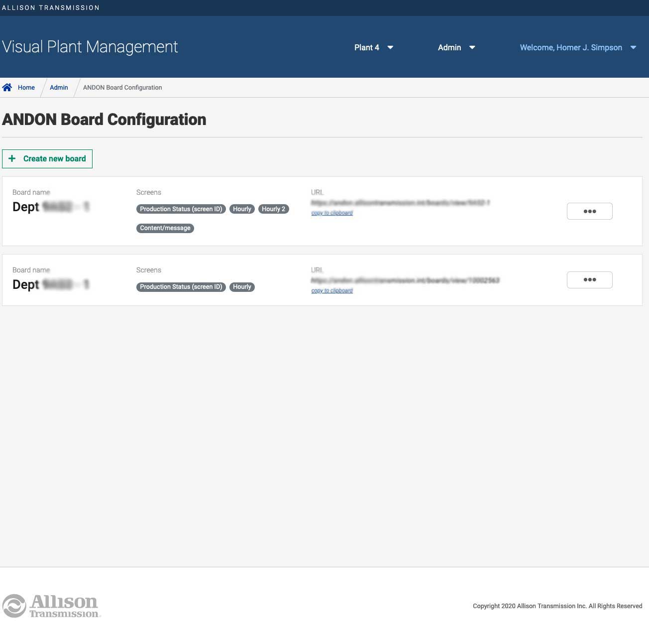
Task: Expand the Welcome, Homer J. Simpson menu
Action: [x=578, y=47]
